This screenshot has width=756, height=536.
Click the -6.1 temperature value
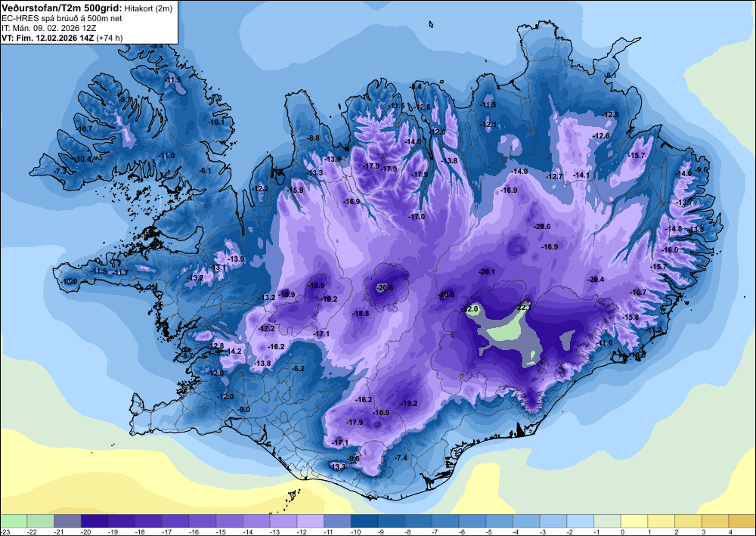point(206,171)
